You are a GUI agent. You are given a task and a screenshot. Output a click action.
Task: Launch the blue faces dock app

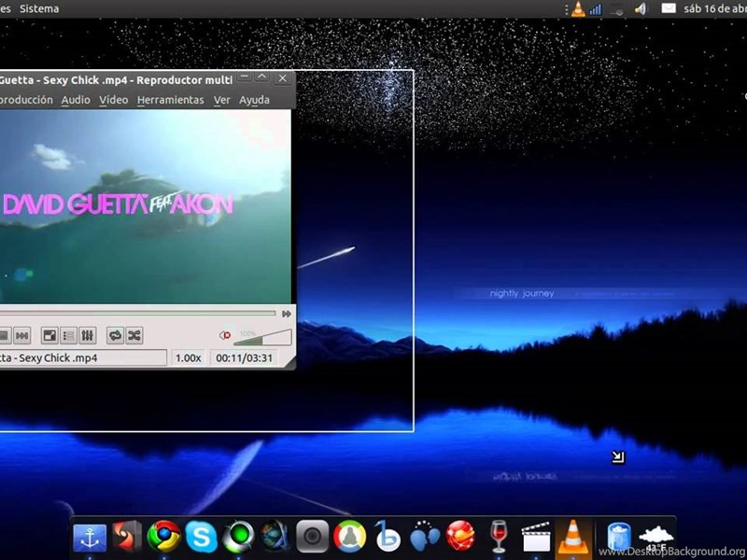[x=424, y=537]
